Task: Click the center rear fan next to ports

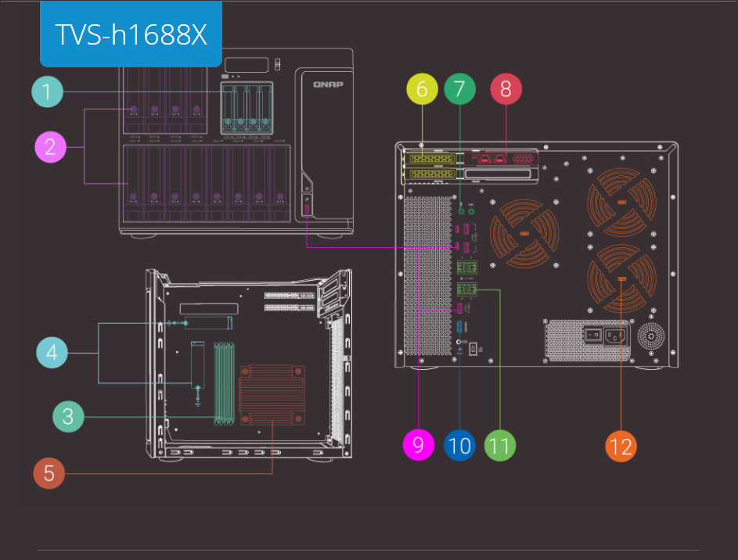Action: coord(523,234)
